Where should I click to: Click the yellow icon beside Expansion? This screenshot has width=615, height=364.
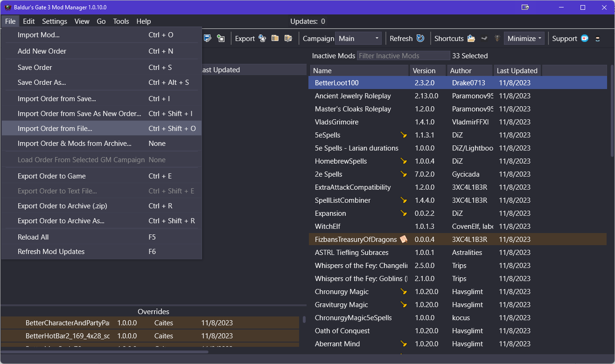[404, 213]
